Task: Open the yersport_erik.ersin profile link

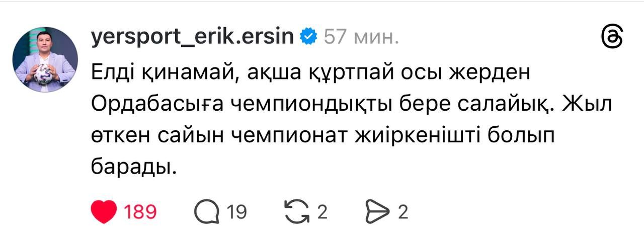Action: click(x=192, y=37)
